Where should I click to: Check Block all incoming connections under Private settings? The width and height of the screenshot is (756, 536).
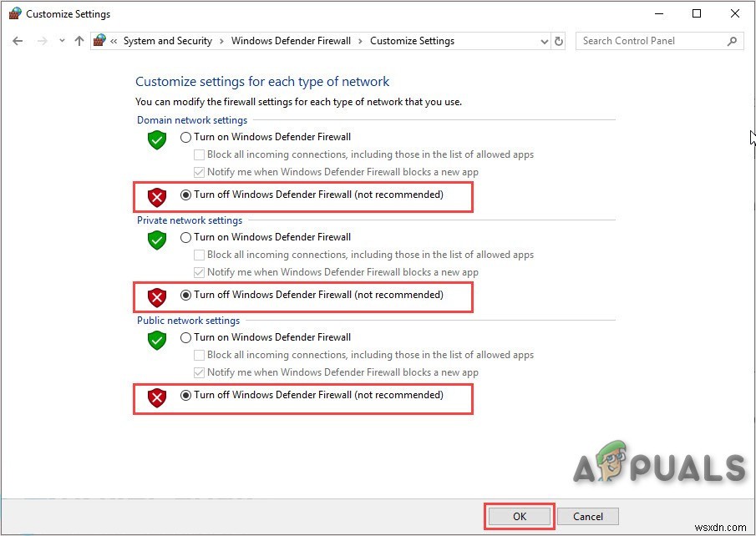tap(199, 255)
